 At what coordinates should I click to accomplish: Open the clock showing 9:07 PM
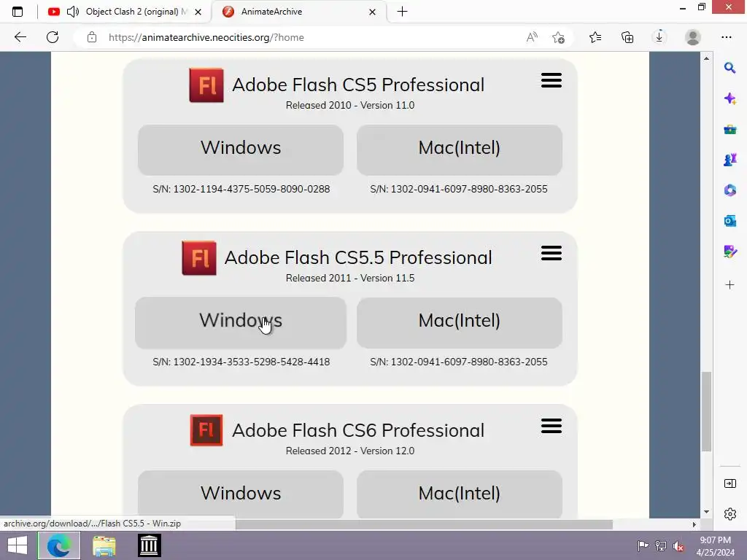[715, 545]
